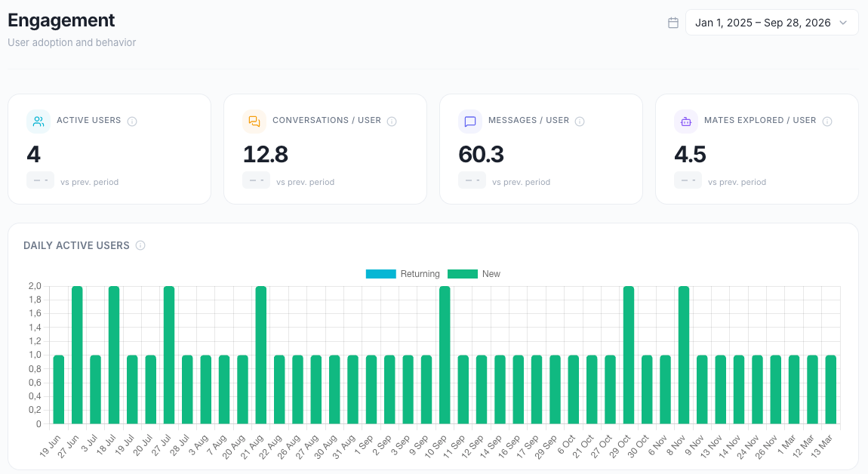The width and height of the screenshot is (868, 474).
Task: Click the Mates Explored value 4.5
Action: [x=690, y=154]
